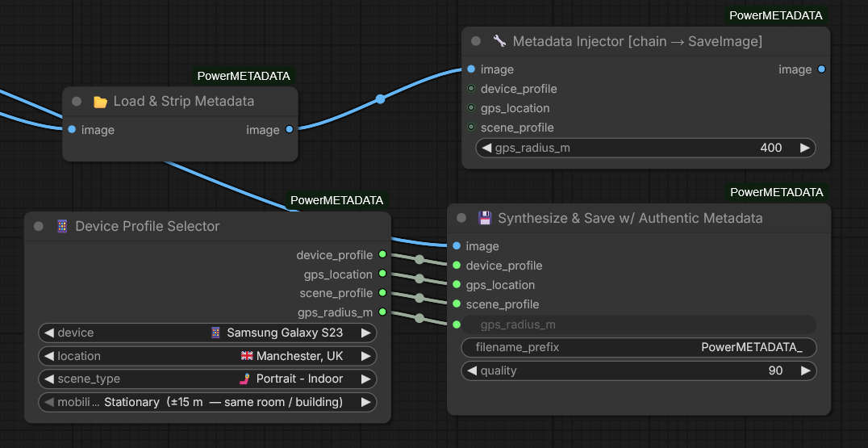Collapse the Load & Strip Metadata node
This screenshot has height=448, width=868.
(77, 102)
